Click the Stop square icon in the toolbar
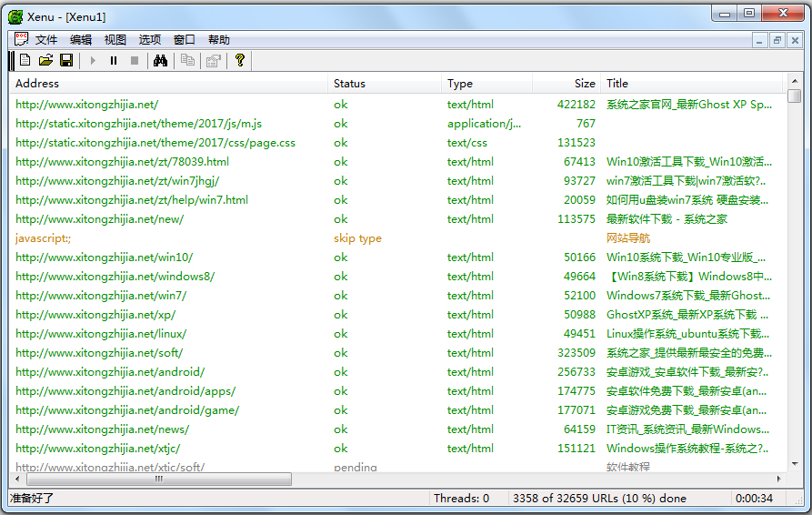The width and height of the screenshot is (812, 515). pos(135,60)
